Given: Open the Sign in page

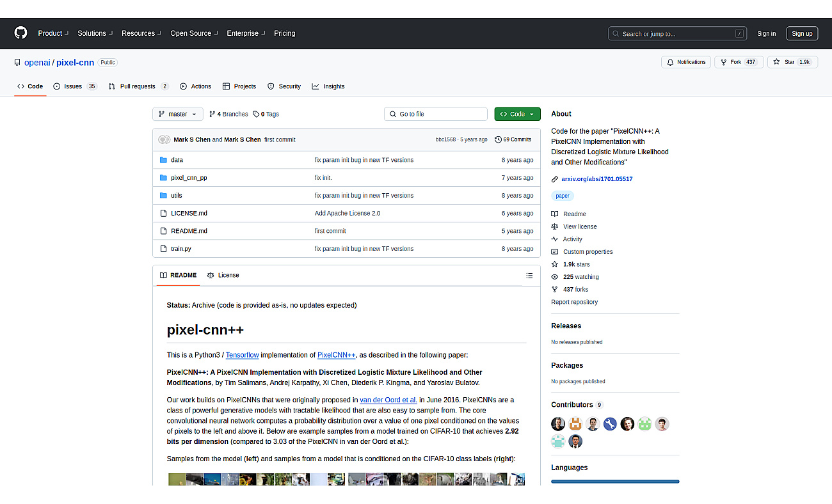Looking at the screenshot, I should point(766,33).
